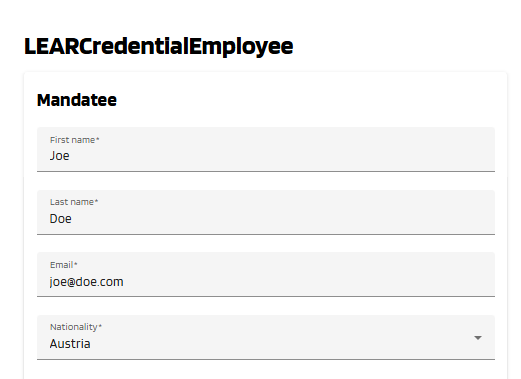The image size is (521, 379).
Task: Click the Nationality* floating label
Action: [x=76, y=327]
